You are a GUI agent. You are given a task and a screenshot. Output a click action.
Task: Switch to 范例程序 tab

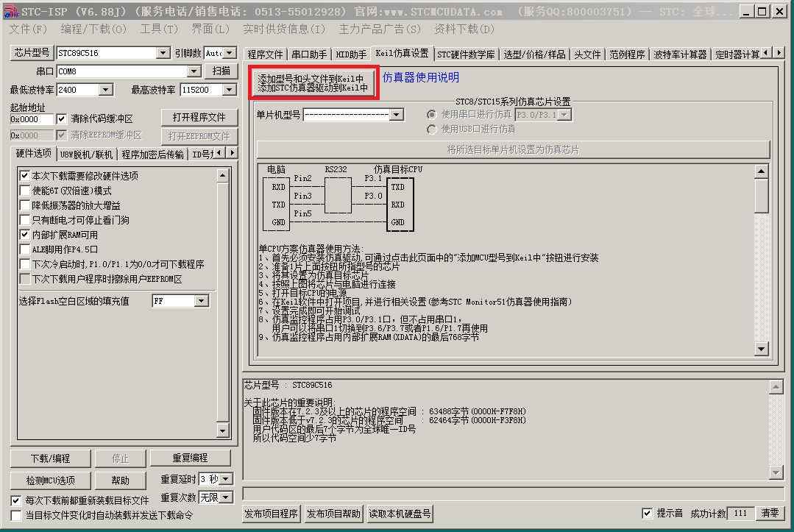[628, 54]
